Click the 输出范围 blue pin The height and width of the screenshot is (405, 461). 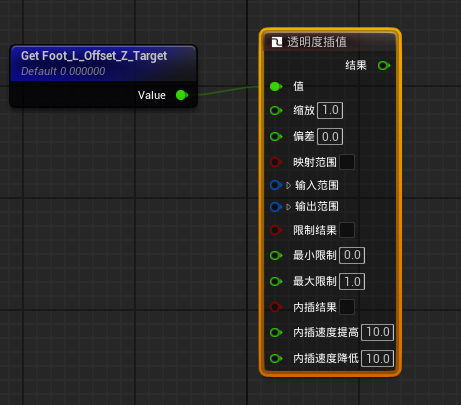tap(276, 207)
